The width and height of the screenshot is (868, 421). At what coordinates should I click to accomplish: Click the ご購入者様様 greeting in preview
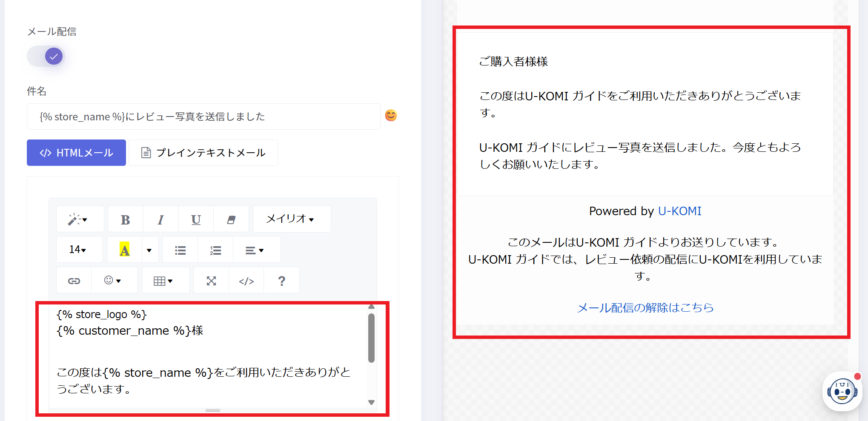coord(513,62)
